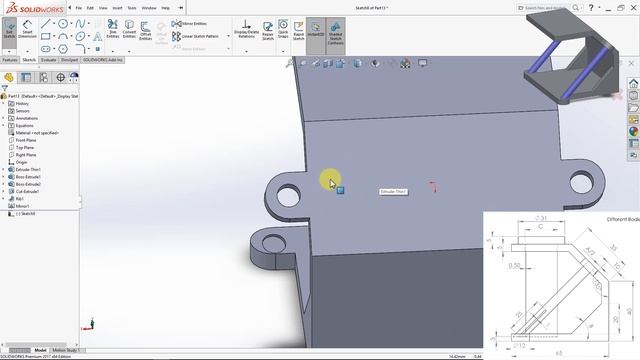Select the Straight Slot tool
Viewport: 640px width, 360px height.
point(45,49)
